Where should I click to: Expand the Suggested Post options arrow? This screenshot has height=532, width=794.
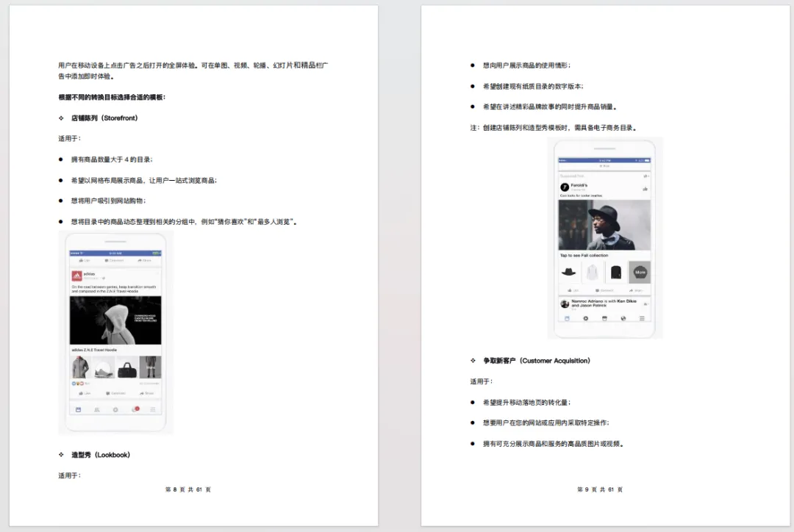[644, 176]
